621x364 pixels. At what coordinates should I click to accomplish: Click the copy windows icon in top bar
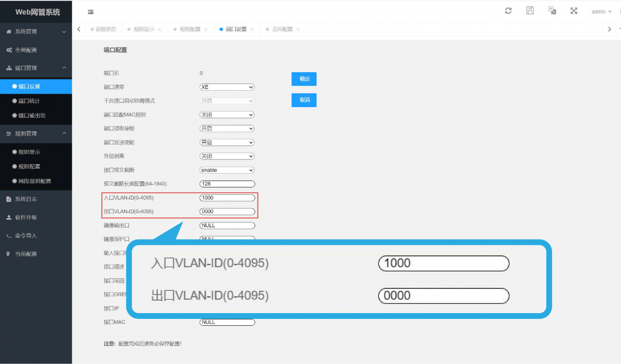552,11
